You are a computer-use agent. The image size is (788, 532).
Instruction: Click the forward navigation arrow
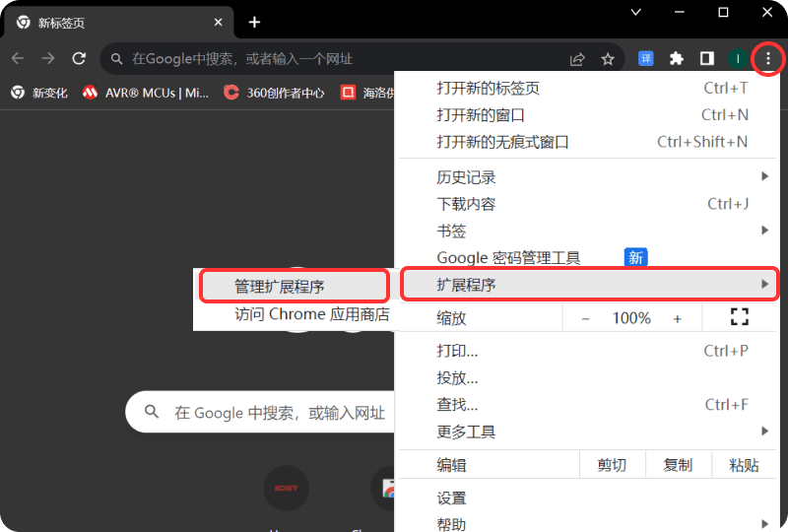48,59
